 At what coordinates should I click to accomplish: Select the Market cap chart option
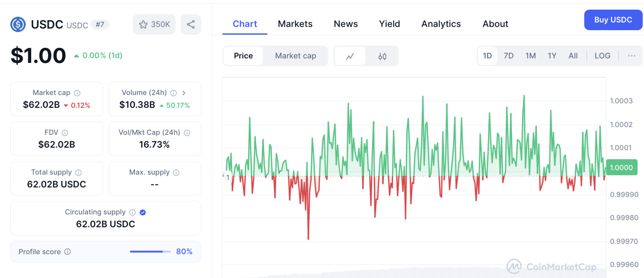click(x=295, y=56)
